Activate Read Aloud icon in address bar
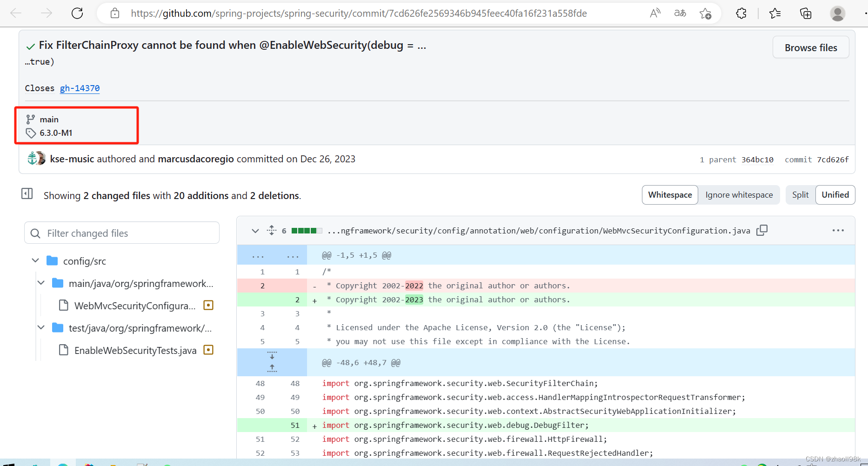This screenshot has height=466, width=868. tap(655, 13)
